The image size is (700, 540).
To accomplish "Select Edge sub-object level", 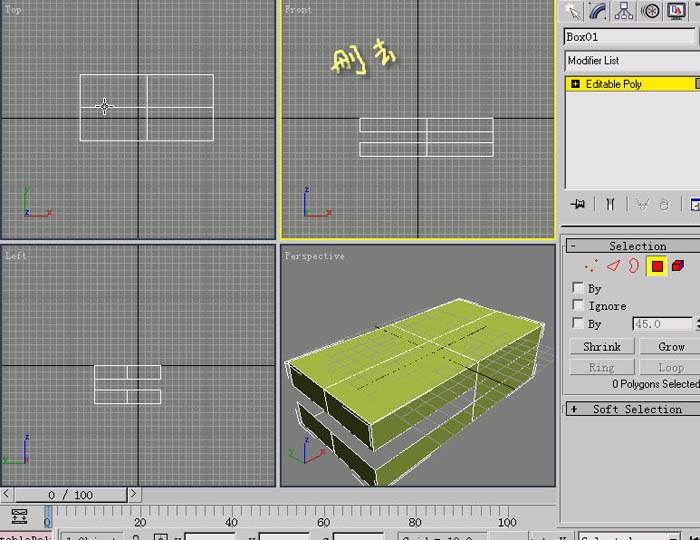I will (613, 266).
